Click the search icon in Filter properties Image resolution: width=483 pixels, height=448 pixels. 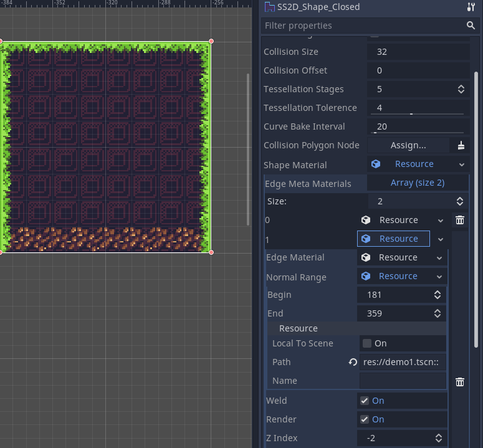click(471, 26)
